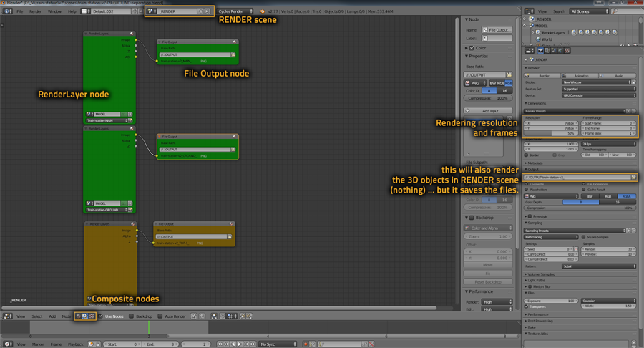
Task: Open Base Path folder browser in Node panel
Action: click(509, 74)
